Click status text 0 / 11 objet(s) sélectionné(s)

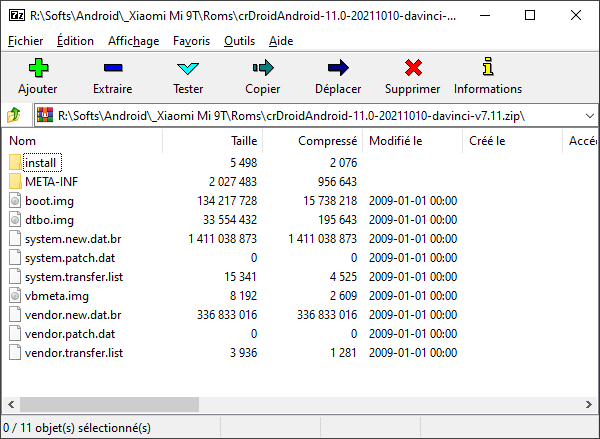pos(77,428)
